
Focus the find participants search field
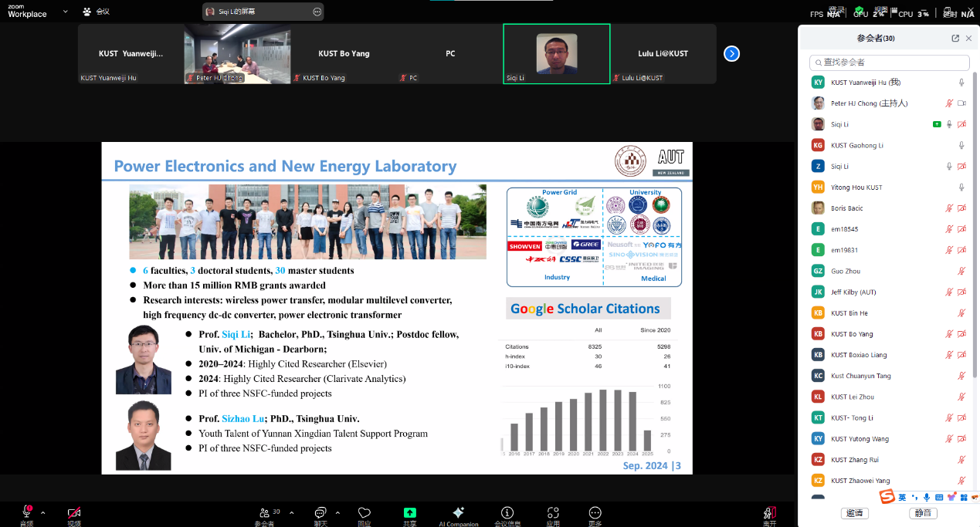(x=889, y=62)
